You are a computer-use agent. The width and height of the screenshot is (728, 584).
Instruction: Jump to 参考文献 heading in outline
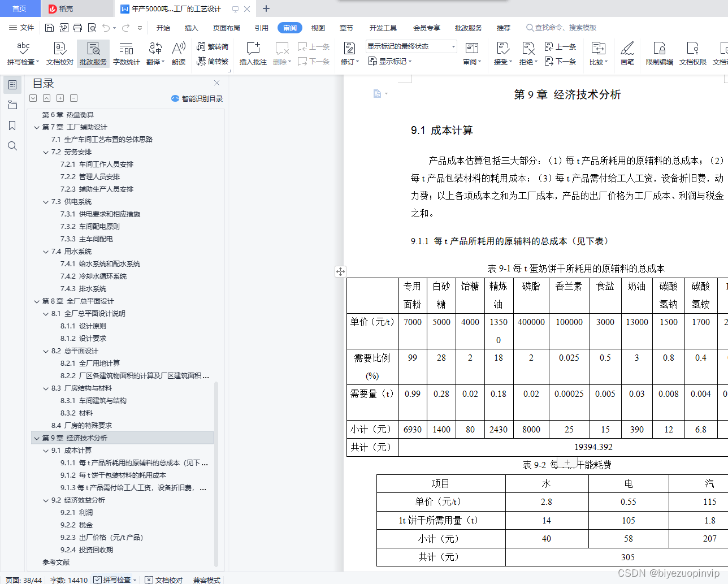tap(56, 563)
